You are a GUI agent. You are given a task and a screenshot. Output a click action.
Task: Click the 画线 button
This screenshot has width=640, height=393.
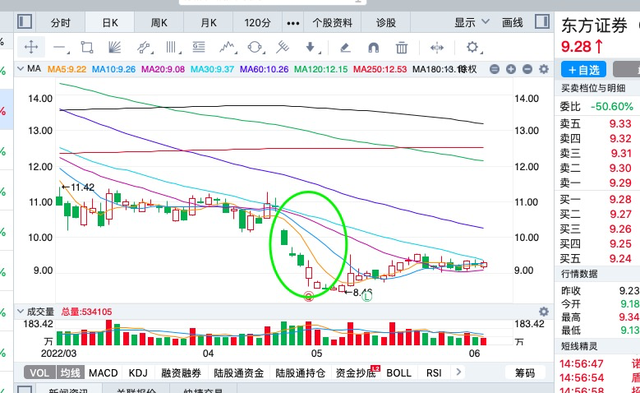512,23
